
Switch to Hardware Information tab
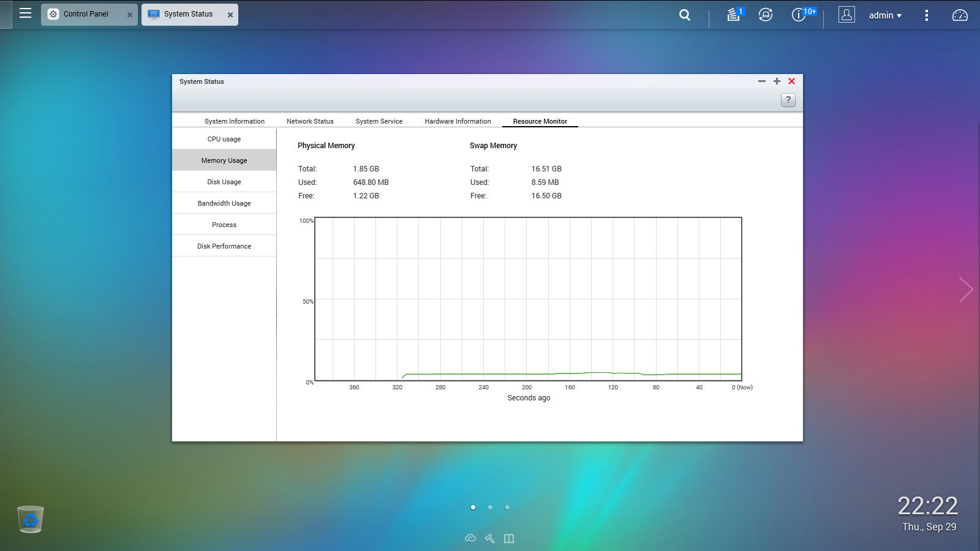[x=458, y=121]
